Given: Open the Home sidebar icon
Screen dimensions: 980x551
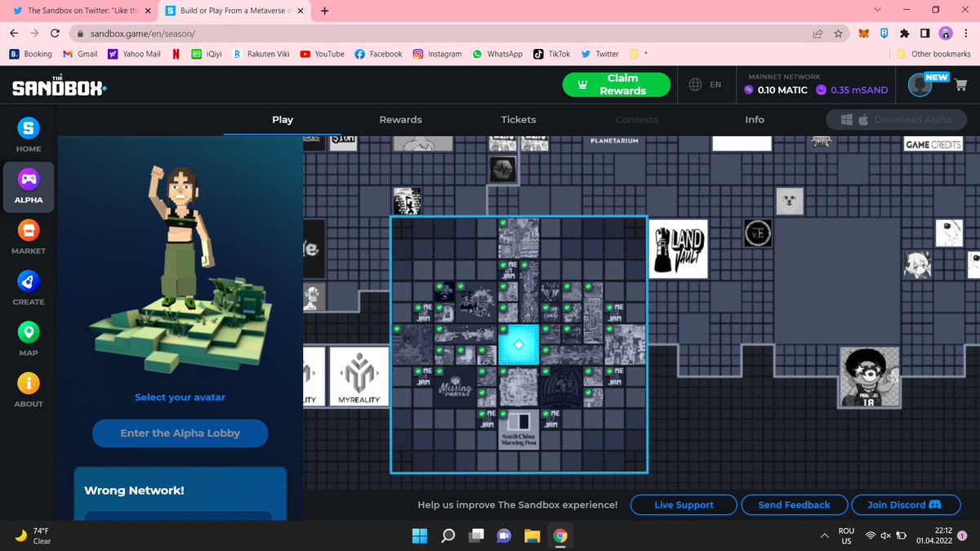Looking at the screenshot, I should 29,128.
